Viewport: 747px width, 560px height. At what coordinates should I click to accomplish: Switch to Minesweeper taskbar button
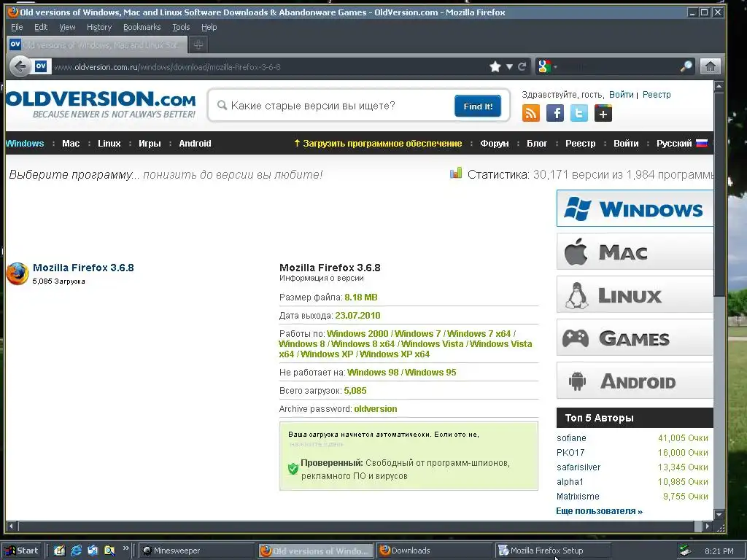196,551
